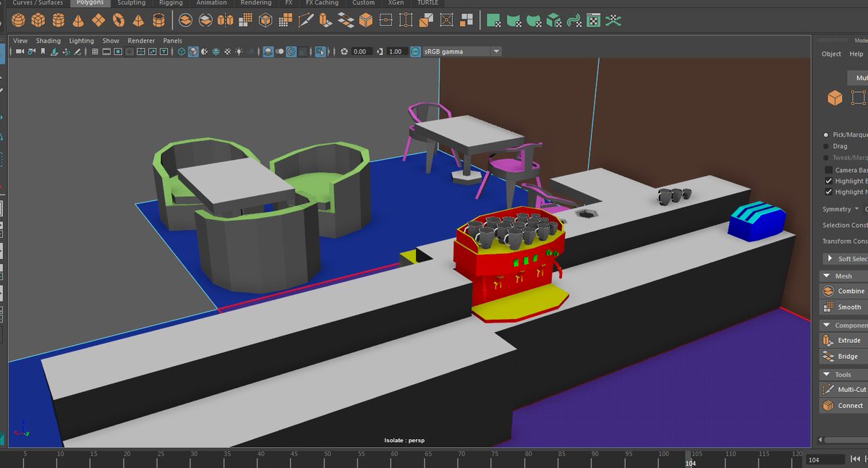Create a polygon pyramid from the shelf
The height and width of the screenshot is (468, 868).
[x=137, y=20]
